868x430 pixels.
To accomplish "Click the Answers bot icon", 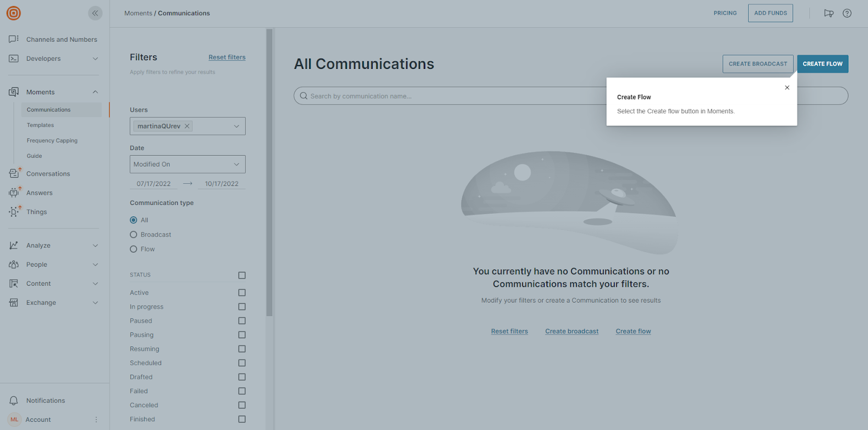I will pos(14,192).
